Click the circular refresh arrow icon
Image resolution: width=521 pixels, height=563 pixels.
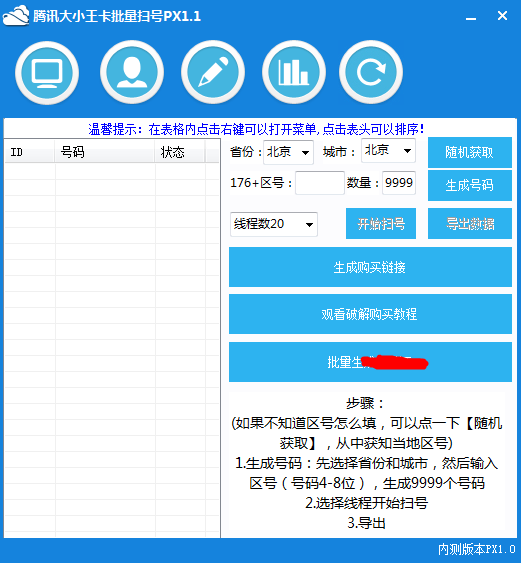[371, 72]
